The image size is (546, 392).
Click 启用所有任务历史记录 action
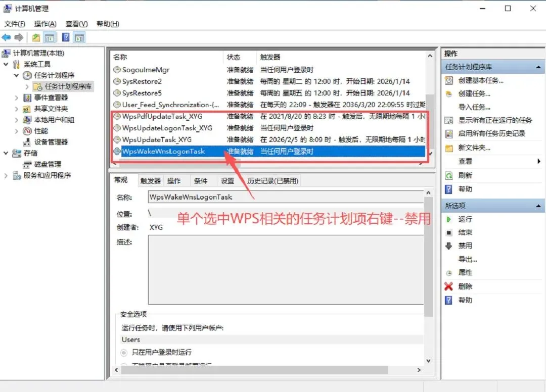click(x=492, y=133)
